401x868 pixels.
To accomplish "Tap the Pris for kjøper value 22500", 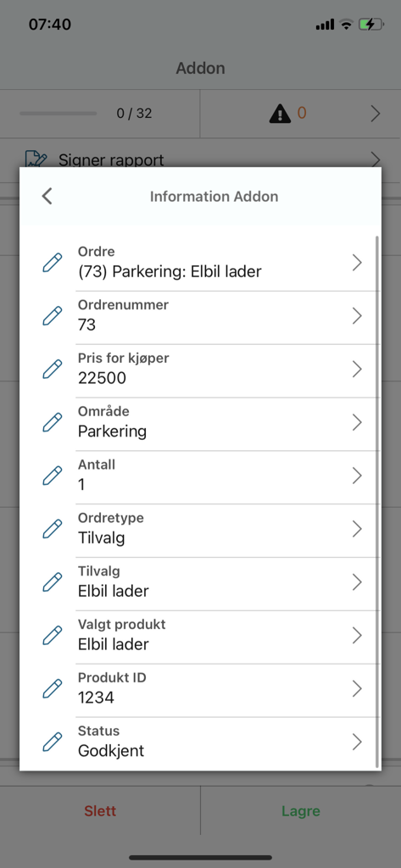I will click(102, 378).
